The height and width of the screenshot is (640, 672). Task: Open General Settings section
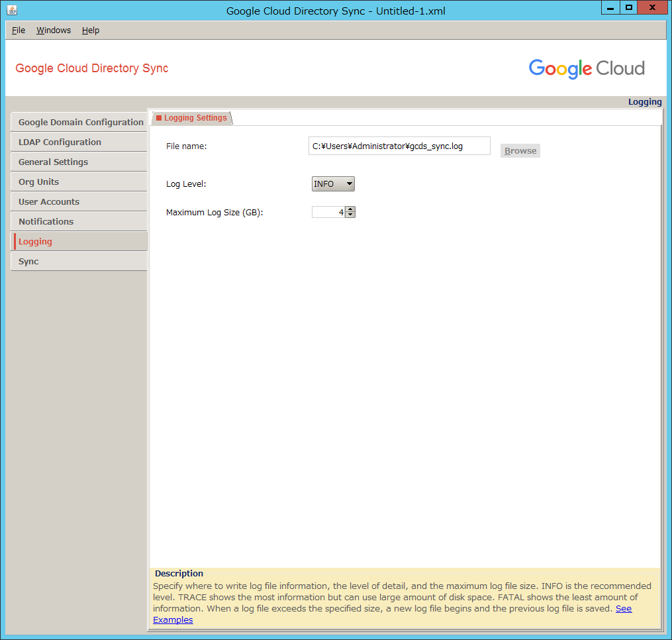click(79, 162)
